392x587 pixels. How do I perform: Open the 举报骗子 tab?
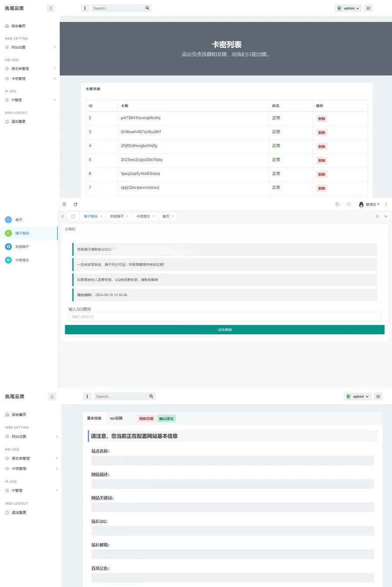point(117,216)
